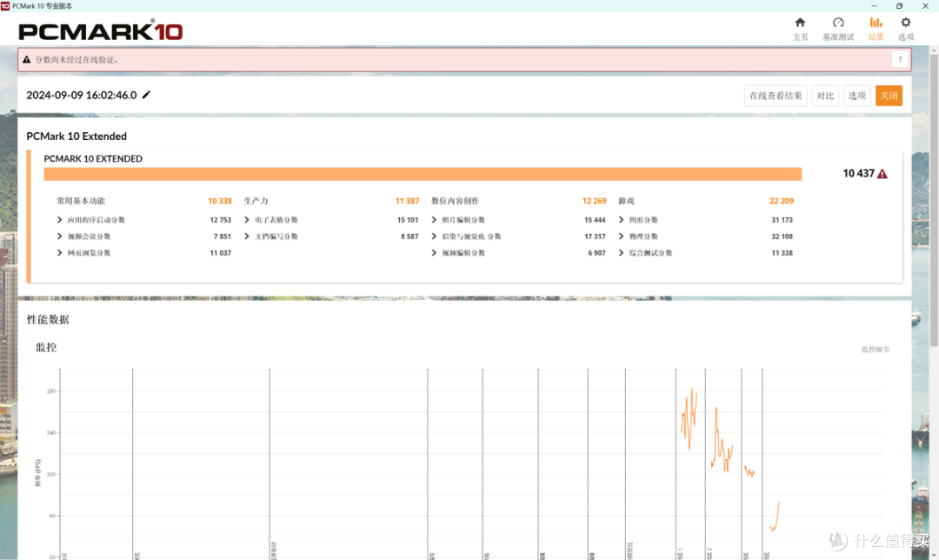
Task: Click the orange PCMark 10 Extended score bar
Action: point(423,174)
